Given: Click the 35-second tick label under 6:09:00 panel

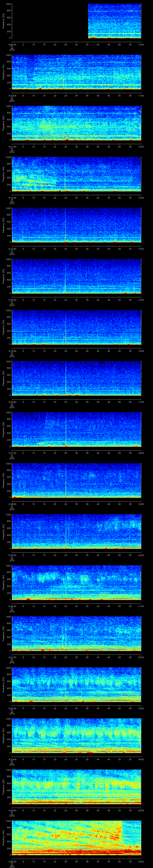Looking at the screenshot, I should [x=87, y=44].
